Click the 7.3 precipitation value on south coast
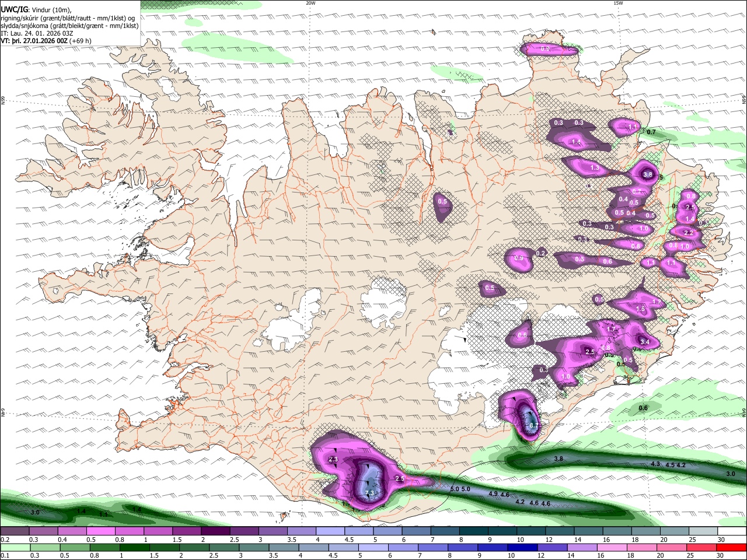747x560 pixels. click(369, 494)
